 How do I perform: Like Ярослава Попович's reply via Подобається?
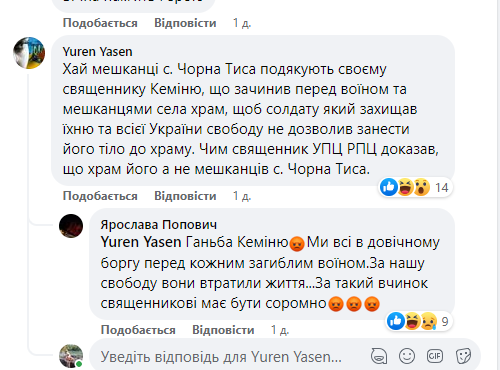(x=138, y=330)
